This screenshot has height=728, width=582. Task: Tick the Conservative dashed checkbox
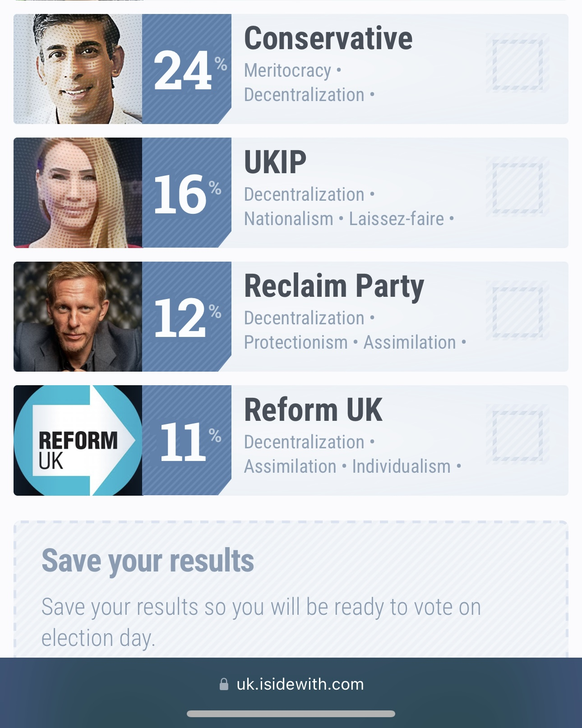pyautogui.click(x=517, y=64)
